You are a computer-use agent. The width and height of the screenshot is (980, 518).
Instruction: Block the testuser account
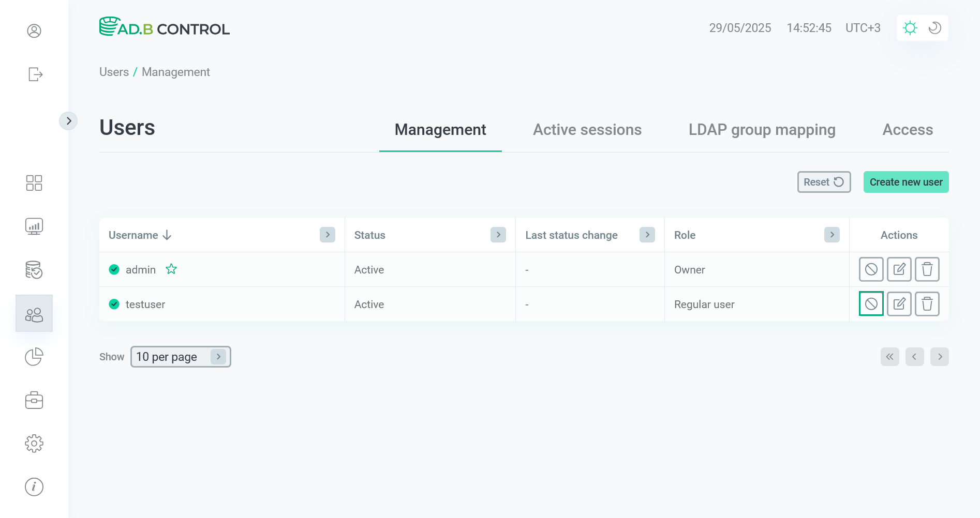[x=871, y=304]
